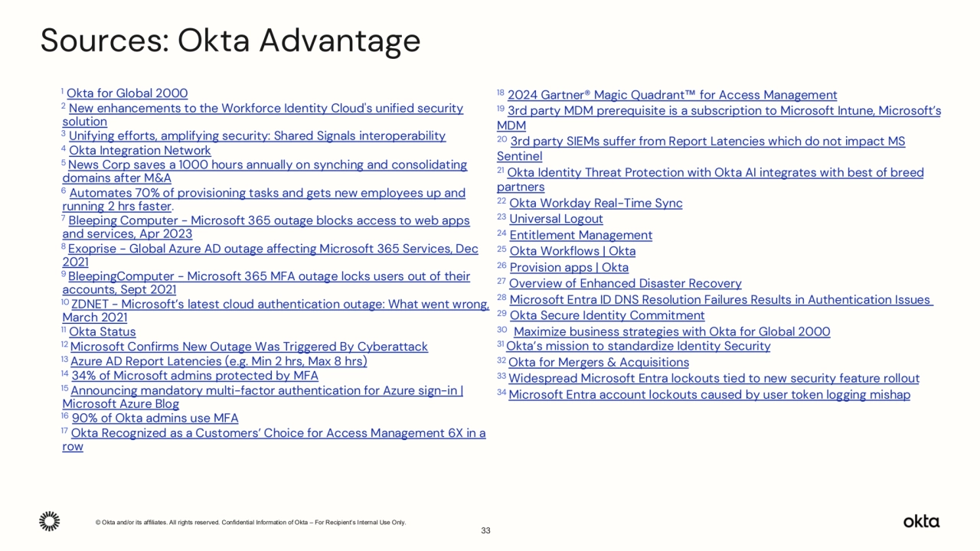Open 'Microsoft Entra account lockouts' token logging link
Viewport: 980px width, 551px height.
[x=709, y=394]
